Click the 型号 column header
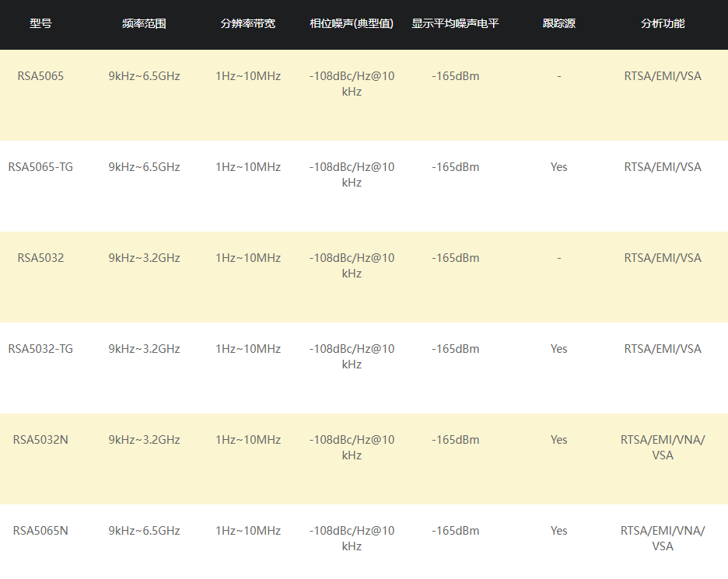The height and width of the screenshot is (579, 728). coord(40,23)
